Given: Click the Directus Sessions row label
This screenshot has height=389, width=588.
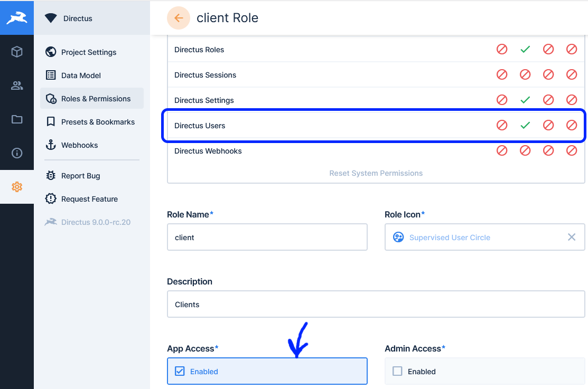Looking at the screenshot, I should tap(205, 75).
